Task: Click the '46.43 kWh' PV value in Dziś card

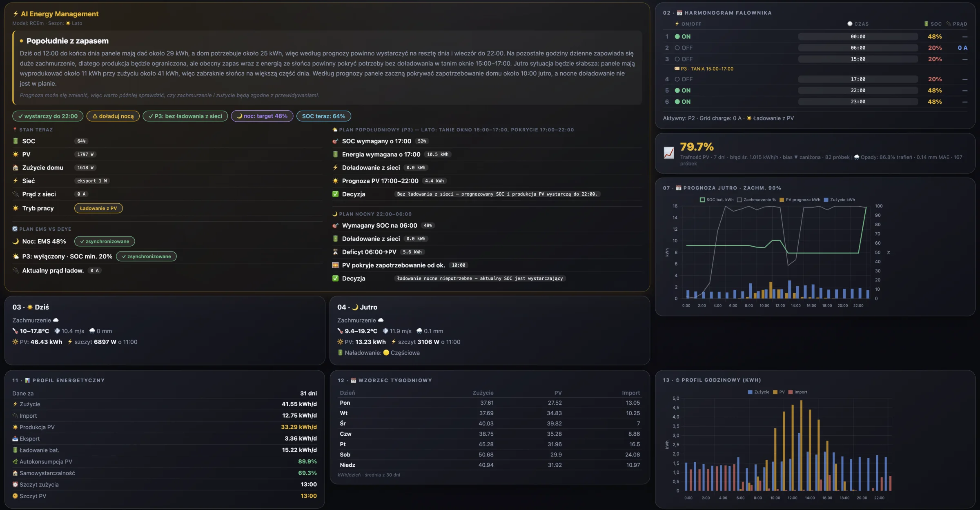Action: pos(46,342)
